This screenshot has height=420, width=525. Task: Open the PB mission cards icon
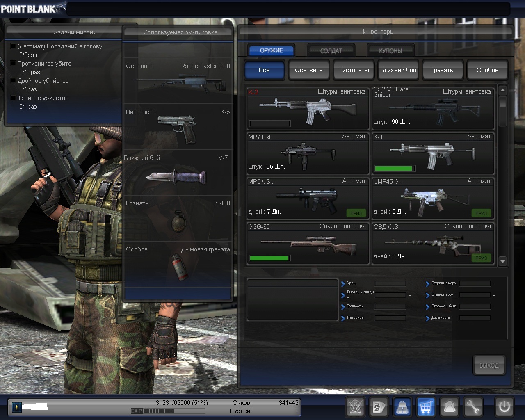pos(379,407)
